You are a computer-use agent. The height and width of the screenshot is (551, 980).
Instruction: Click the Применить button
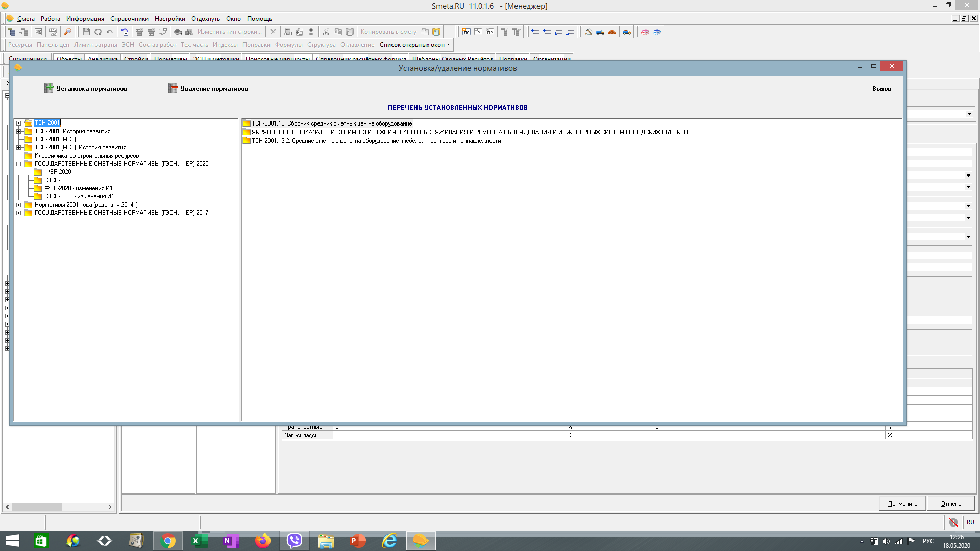[902, 504]
